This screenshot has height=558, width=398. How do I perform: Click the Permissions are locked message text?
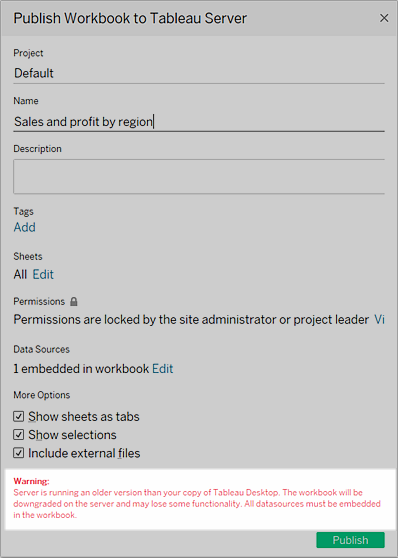coord(191,320)
